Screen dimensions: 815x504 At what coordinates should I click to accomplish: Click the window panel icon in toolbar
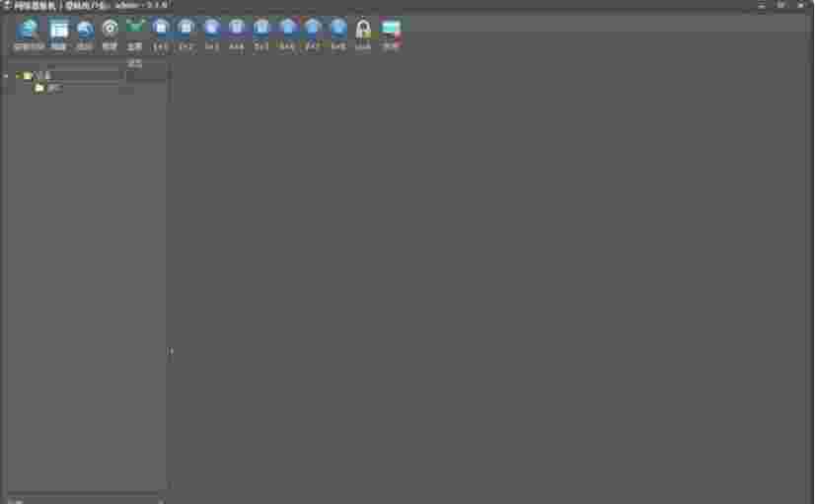(x=59, y=31)
